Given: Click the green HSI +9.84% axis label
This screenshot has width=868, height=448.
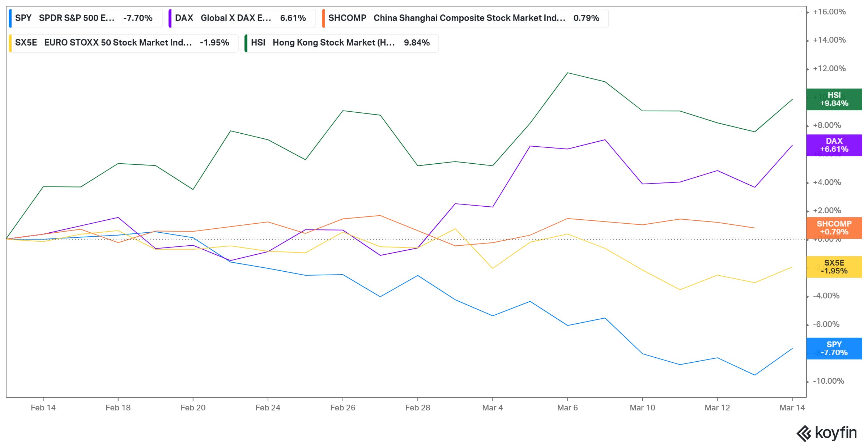Looking at the screenshot, I should 834,99.
